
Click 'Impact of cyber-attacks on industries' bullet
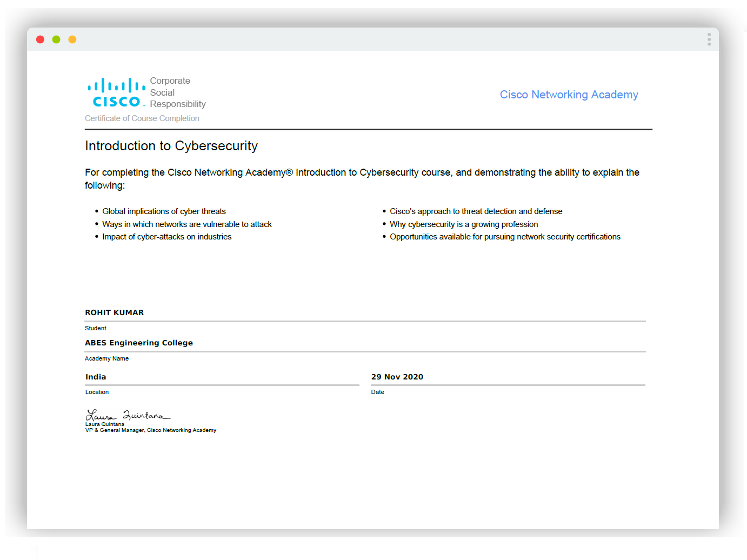(x=167, y=237)
